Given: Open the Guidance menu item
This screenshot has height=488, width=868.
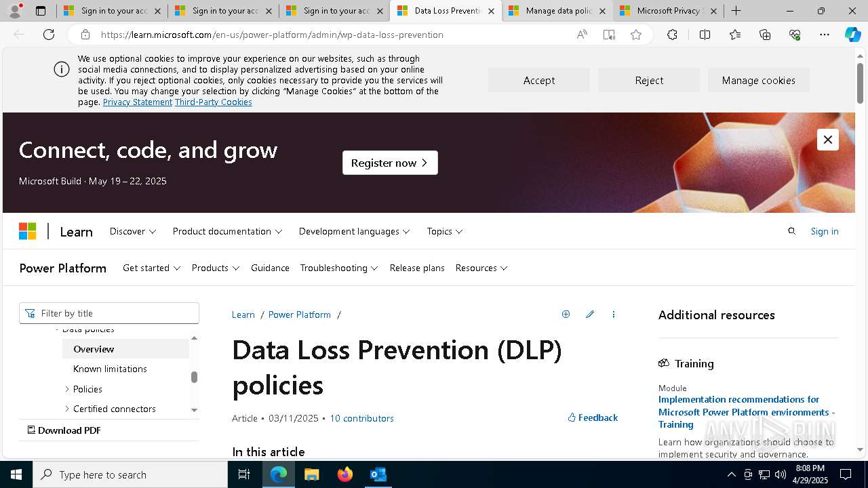Looking at the screenshot, I should coord(270,268).
